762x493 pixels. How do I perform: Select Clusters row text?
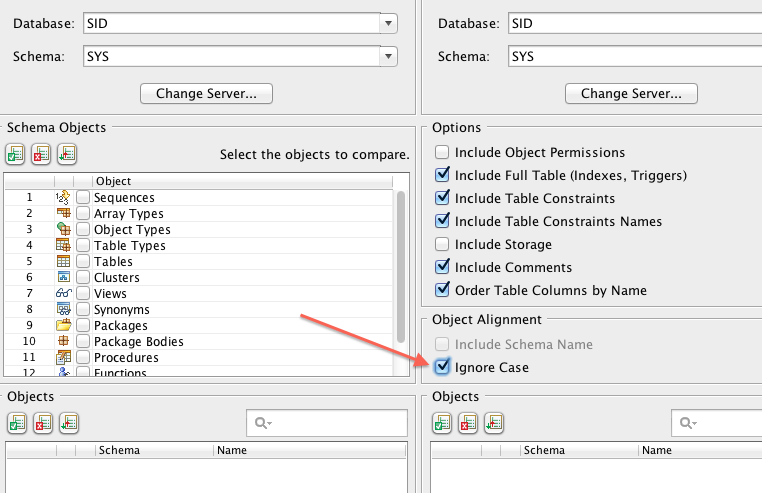click(117, 278)
